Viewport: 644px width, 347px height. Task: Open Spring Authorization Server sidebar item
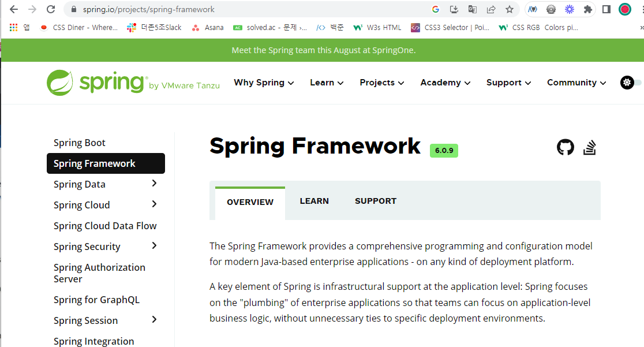coord(99,273)
